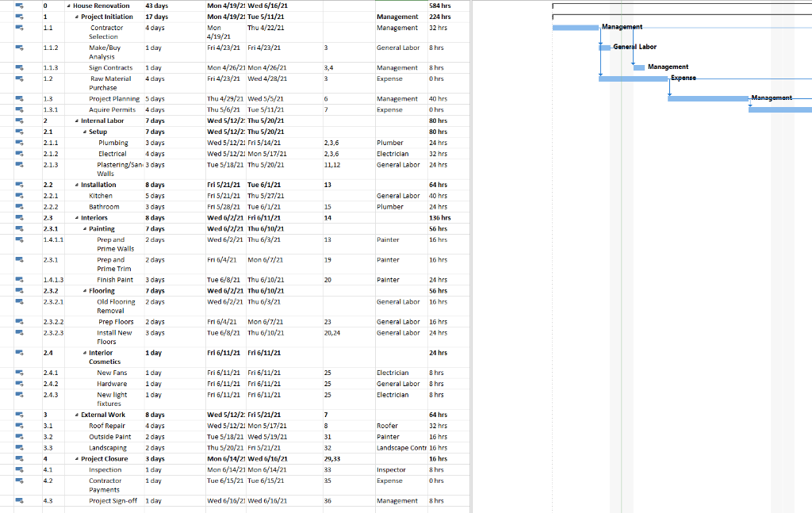Click the Plumber resource in Plumbing row
Screen dimensions: 812x513
pos(401,143)
